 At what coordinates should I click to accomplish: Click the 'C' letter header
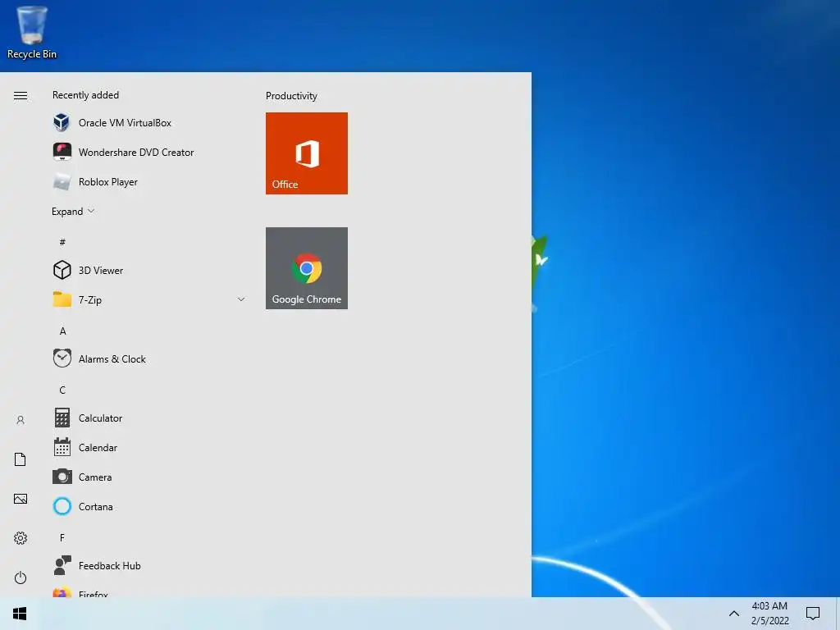62,390
